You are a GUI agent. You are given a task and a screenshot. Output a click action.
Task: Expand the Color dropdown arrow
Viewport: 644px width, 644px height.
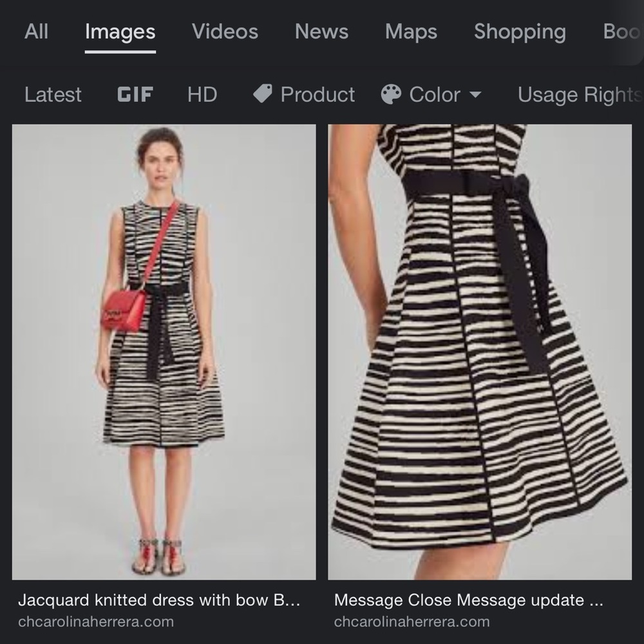tap(475, 95)
